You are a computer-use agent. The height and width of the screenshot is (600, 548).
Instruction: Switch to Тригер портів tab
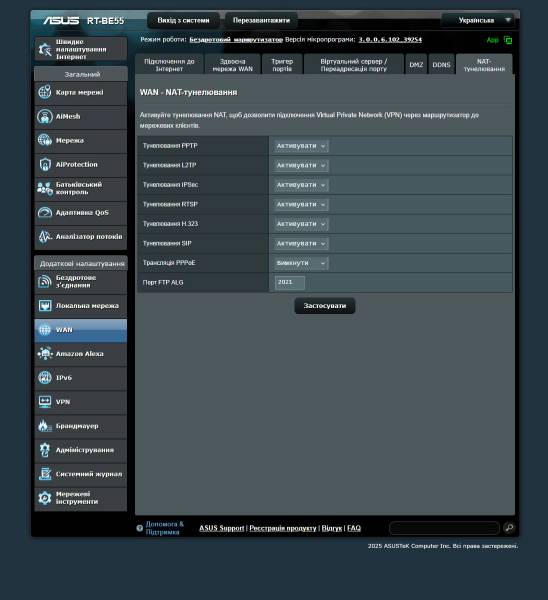point(282,65)
